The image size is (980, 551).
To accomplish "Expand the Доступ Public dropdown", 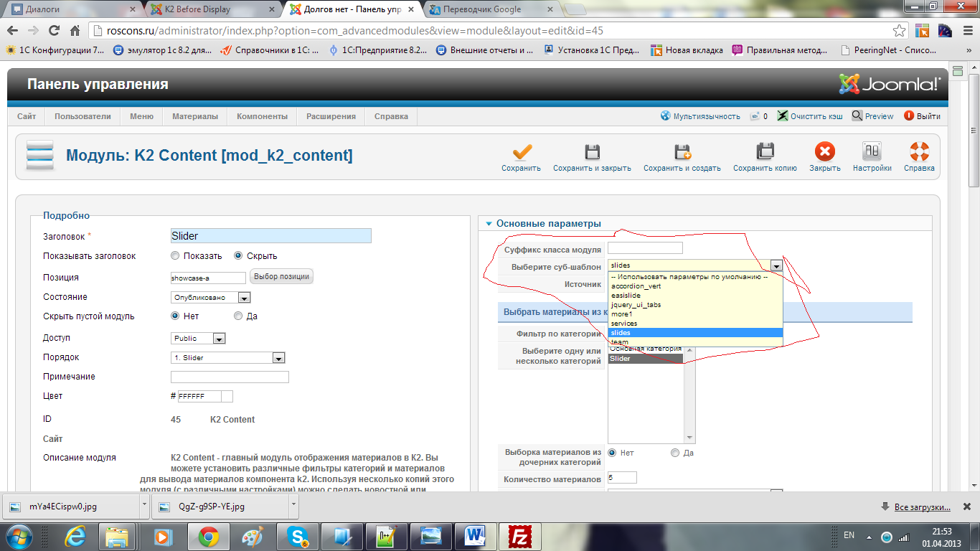I will (198, 339).
